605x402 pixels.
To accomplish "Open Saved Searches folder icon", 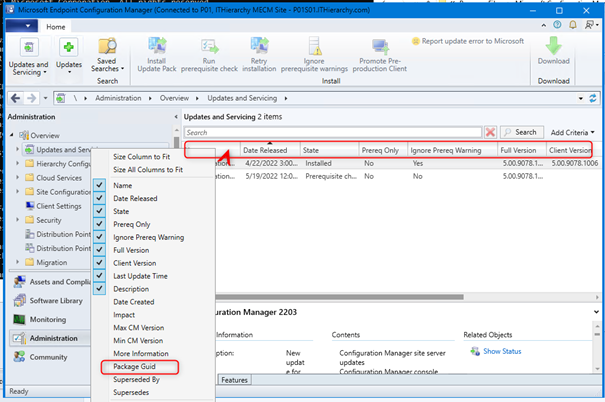I will [107, 46].
